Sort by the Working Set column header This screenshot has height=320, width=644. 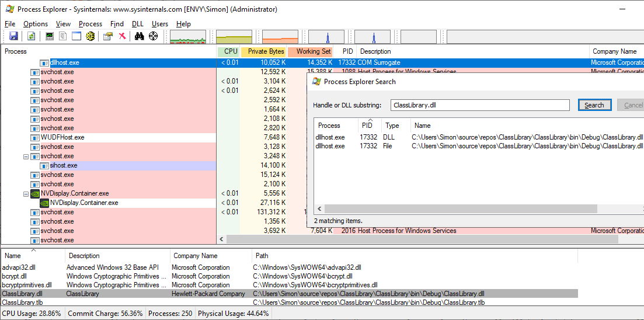point(311,51)
